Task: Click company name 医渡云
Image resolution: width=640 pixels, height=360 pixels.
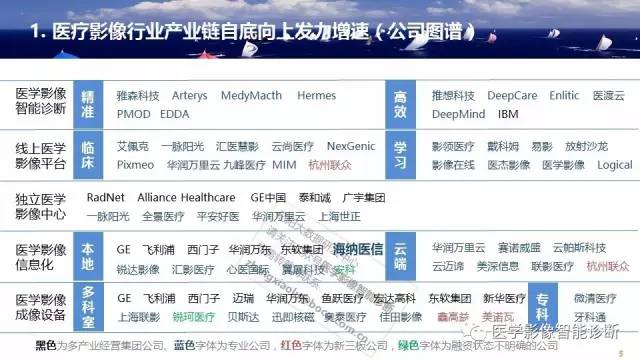Action: [609, 96]
